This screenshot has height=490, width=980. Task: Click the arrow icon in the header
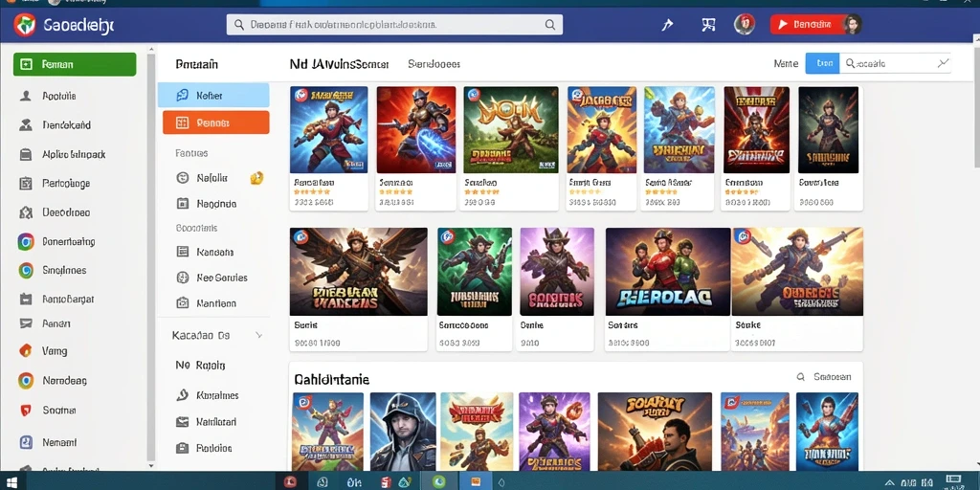[x=667, y=25]
